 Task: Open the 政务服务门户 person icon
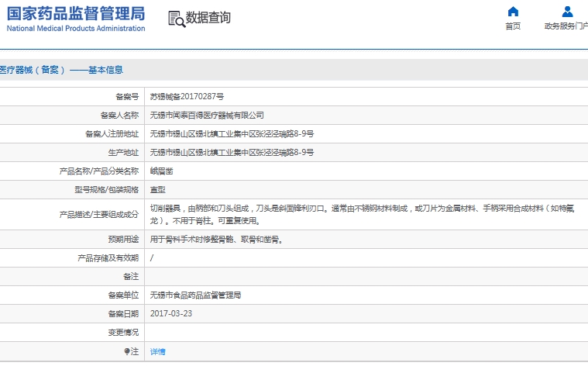[567, 12]
